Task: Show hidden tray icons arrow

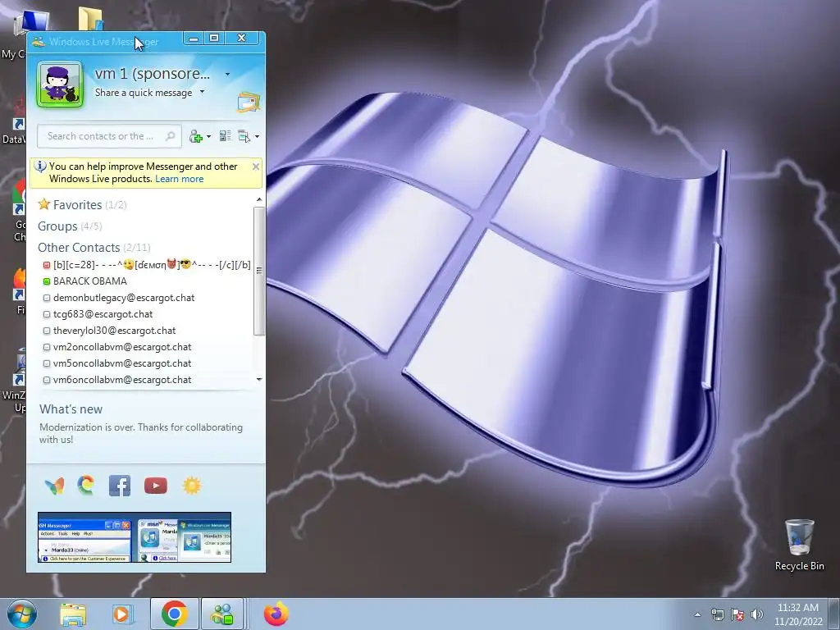Action: pos(697,614)
